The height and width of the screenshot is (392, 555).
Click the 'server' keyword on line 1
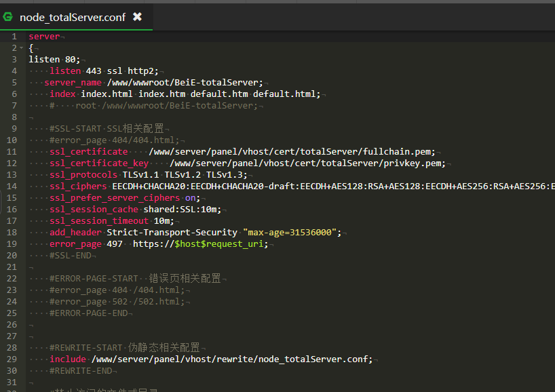coord(44,37)
